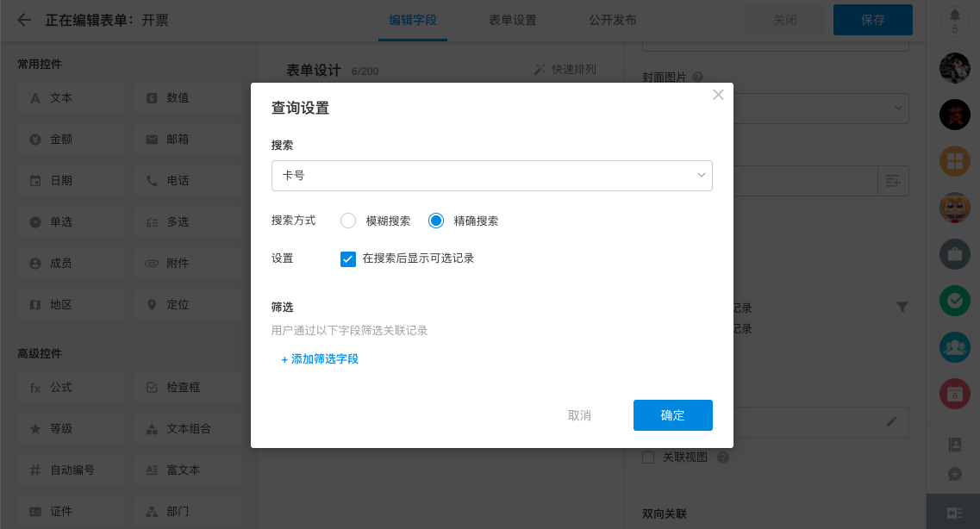Click the pencil edit icon
Image resolution: width=980 pixels, height=529 pixels.
tap(891, 422)
